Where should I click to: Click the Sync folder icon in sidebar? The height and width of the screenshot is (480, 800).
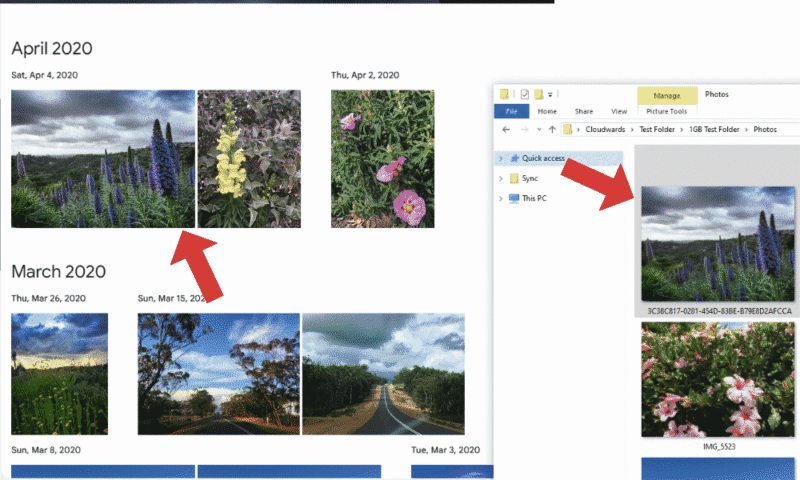tap(514, 178)
